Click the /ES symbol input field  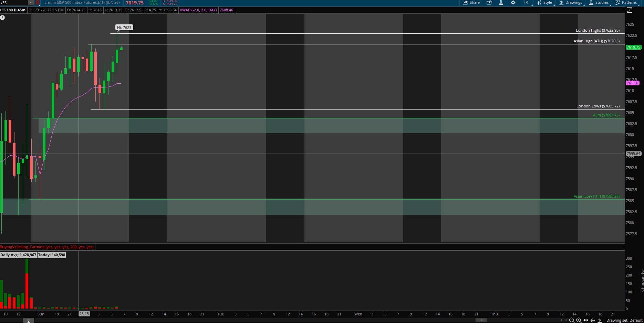pyautogui.click(x=14, y=2)
